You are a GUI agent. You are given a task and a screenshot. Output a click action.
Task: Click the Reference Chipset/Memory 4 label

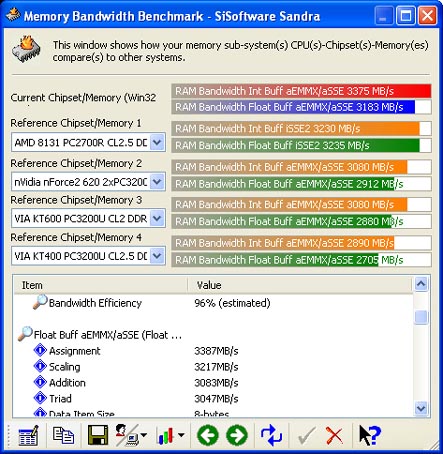coord(76,237)
